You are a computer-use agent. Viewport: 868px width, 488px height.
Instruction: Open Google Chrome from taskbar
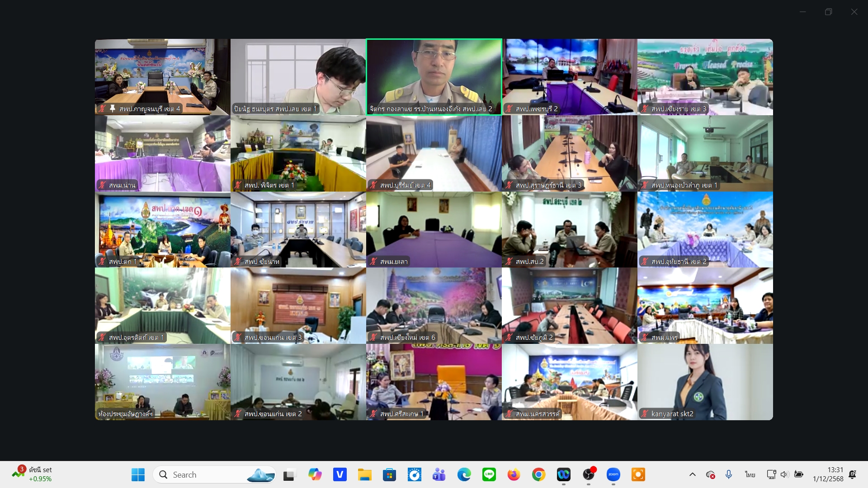[x=538, y=474]
